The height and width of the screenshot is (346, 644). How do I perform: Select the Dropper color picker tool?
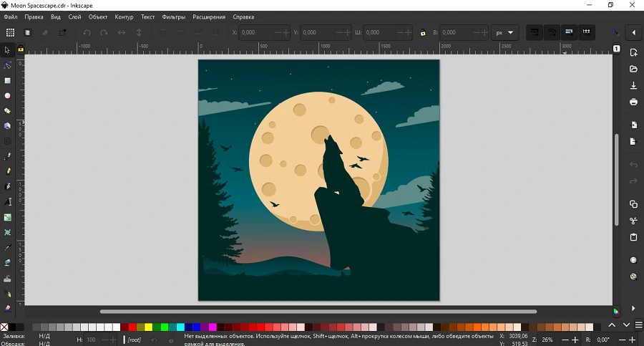[7, 247]
